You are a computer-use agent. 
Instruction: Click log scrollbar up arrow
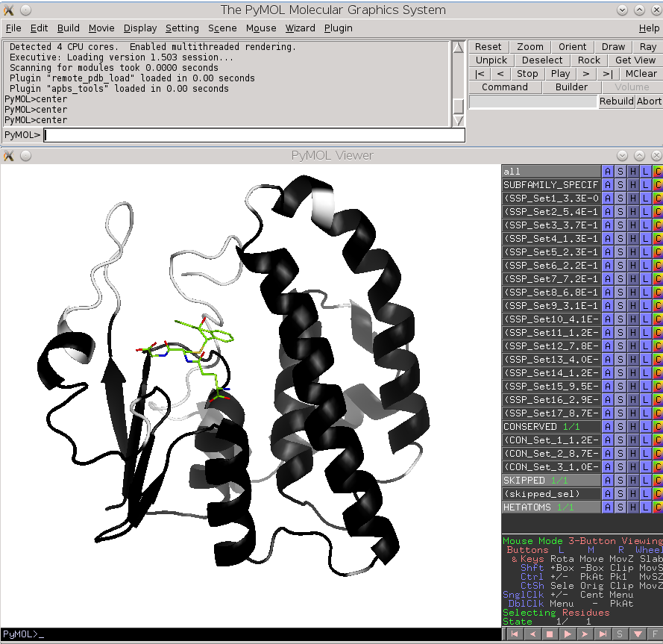(x=458, y=48)
